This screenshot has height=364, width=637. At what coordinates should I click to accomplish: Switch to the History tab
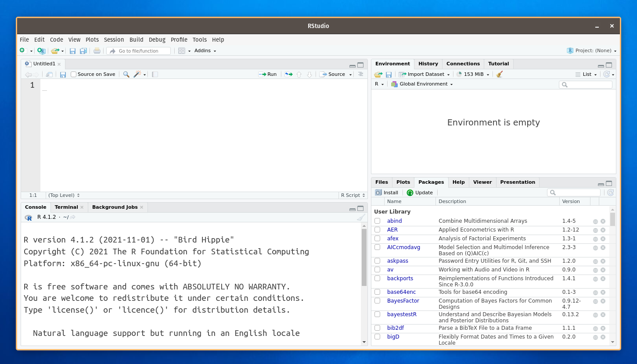click(428, 64)
